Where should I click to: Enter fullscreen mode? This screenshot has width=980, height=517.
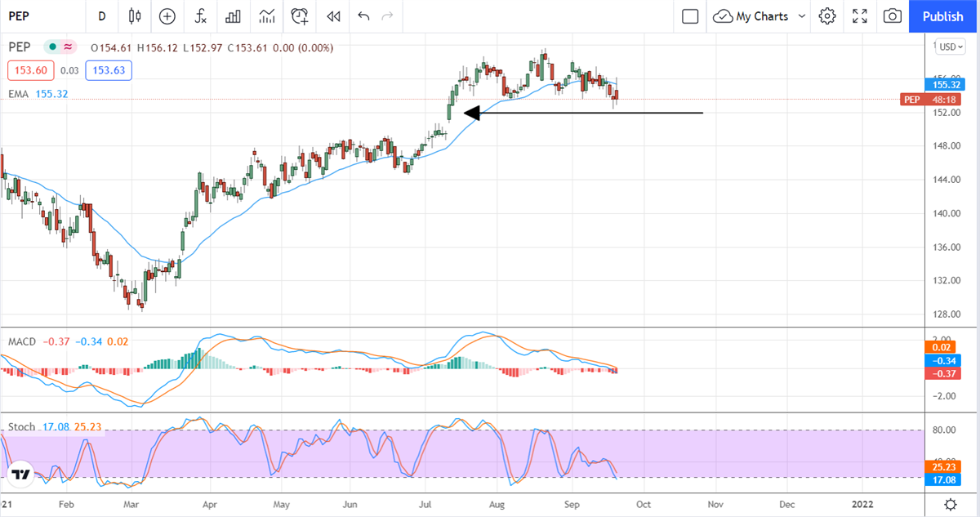click(860, 16)
